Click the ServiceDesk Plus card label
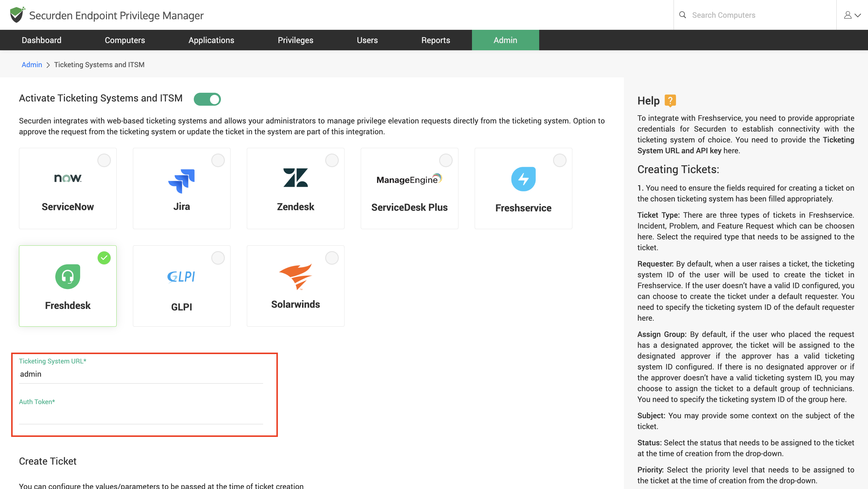868x489 pixels. click(x=409, y=207)
